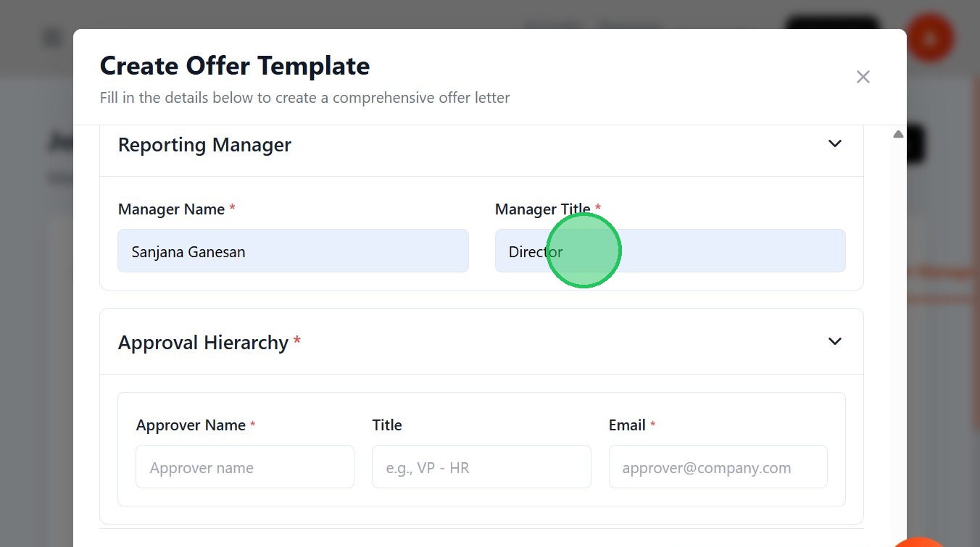Click the blurred hamburger menu icon
The image size is (980, 547).
tap(52, 38)
